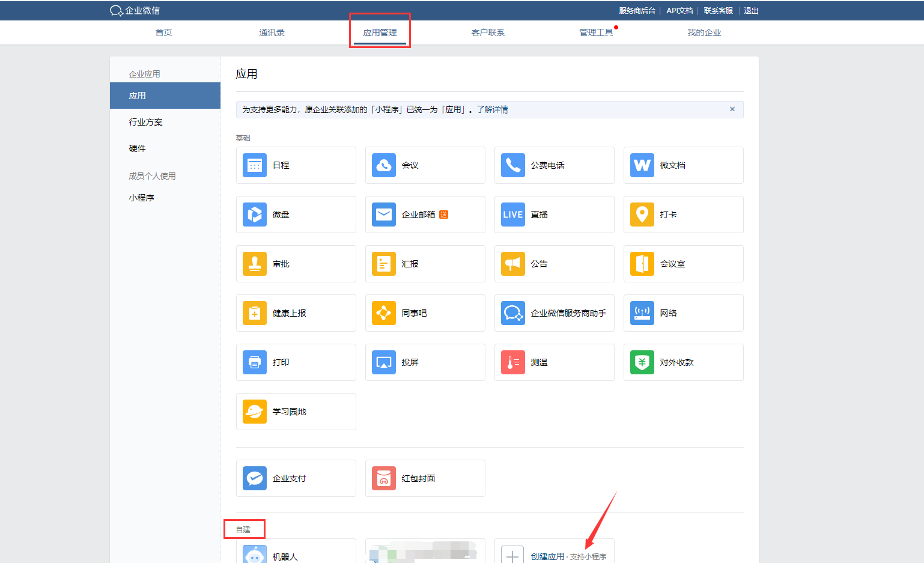Viewport: 924px width, 563px height.
Task: Click the 公费电话 label text
Action: coord(548,165)
